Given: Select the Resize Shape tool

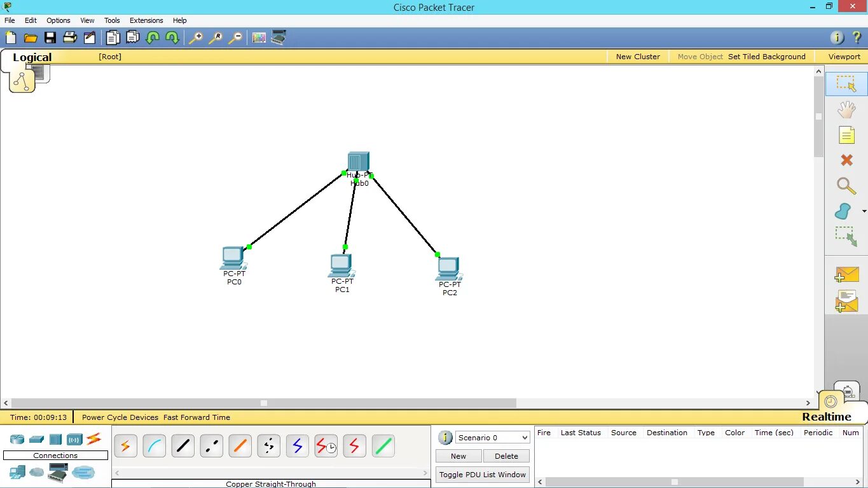Looking at the screenshot, I should pos(846,236).
